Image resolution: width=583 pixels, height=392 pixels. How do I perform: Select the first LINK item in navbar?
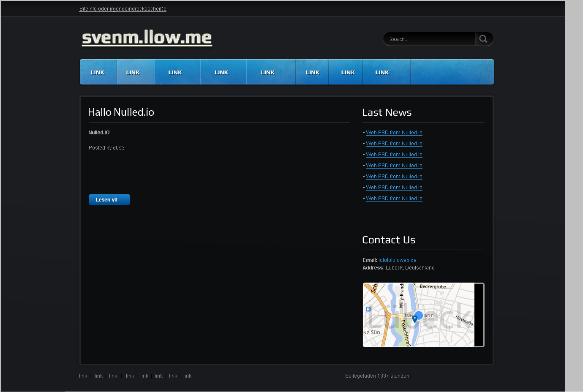pyautogui.click(x=98, y=72)
